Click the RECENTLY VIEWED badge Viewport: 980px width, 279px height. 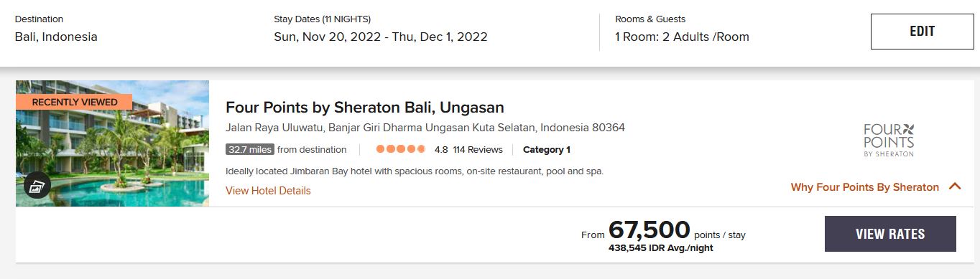click(x=74, y=102)
